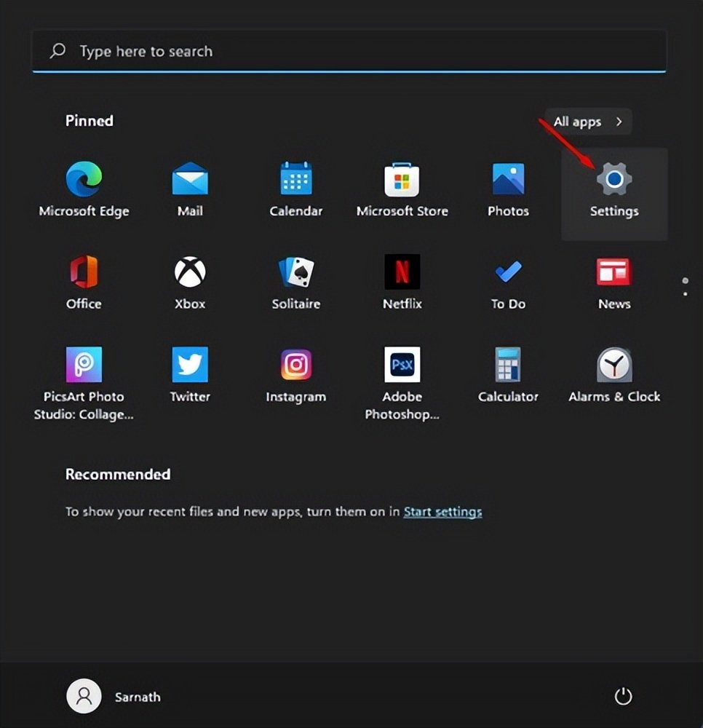The width and height of the screenshot is (703, 728).
Task: Launch the Office app
Action: point(84,283)
